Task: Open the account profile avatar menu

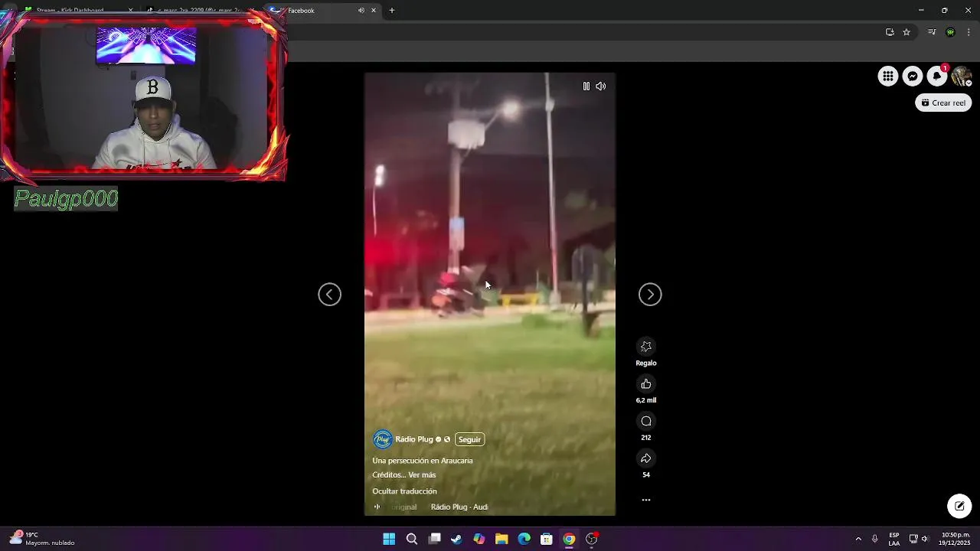Action: (x=962, y=76)
